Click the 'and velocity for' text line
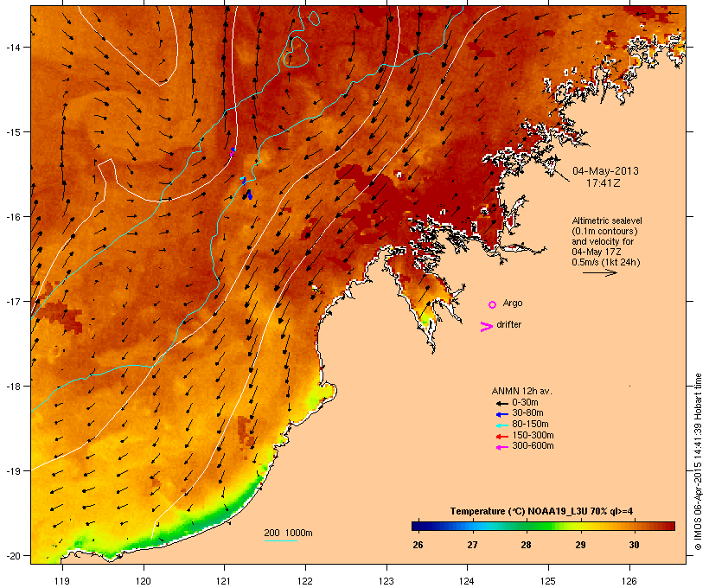The height and width of the screenshot is (588, 709). (x=603, y=241)
